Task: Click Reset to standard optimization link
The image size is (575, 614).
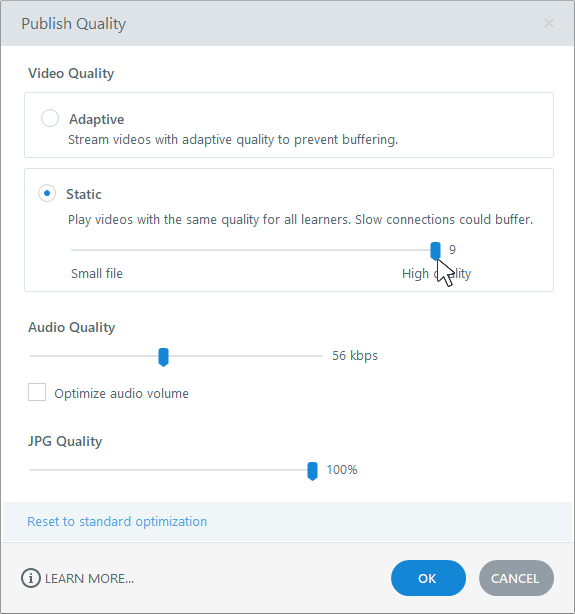Action: 117,522
